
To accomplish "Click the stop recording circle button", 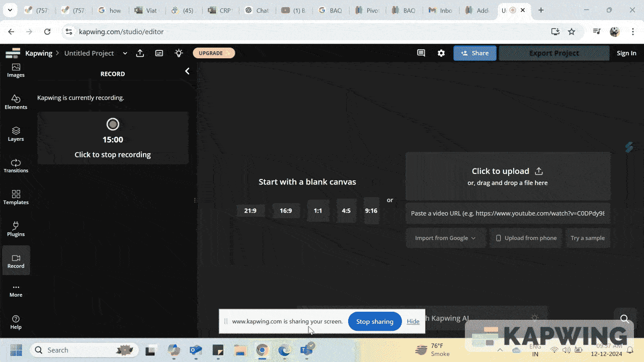I will coord(113,124).
